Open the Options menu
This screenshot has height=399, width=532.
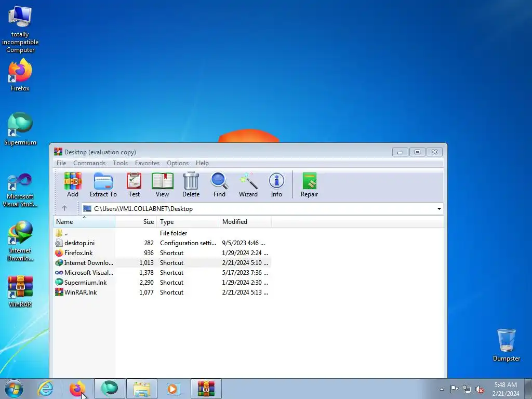[x=178, y=163]
